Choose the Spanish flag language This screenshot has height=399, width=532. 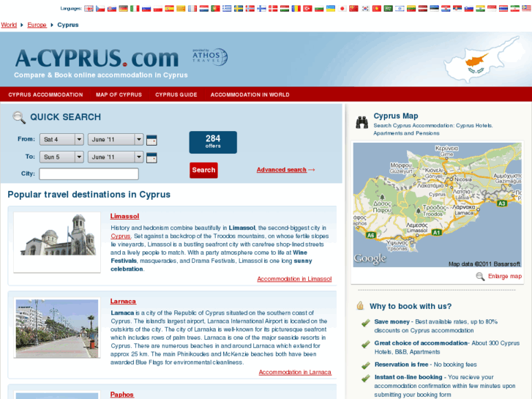pos(169,9)
